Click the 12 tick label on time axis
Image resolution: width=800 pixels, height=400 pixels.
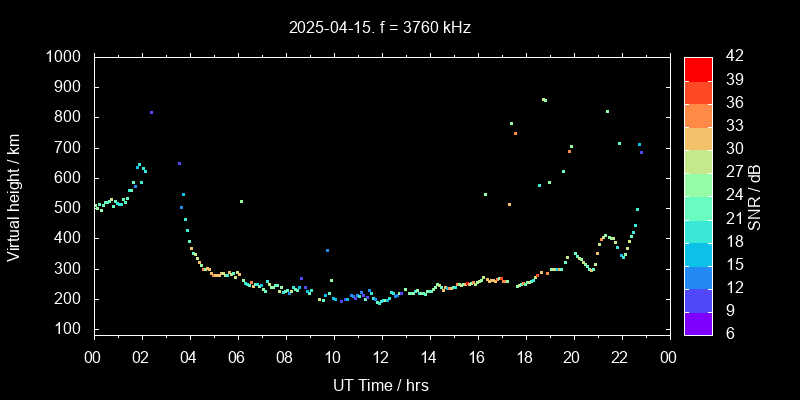pos(381,357)
